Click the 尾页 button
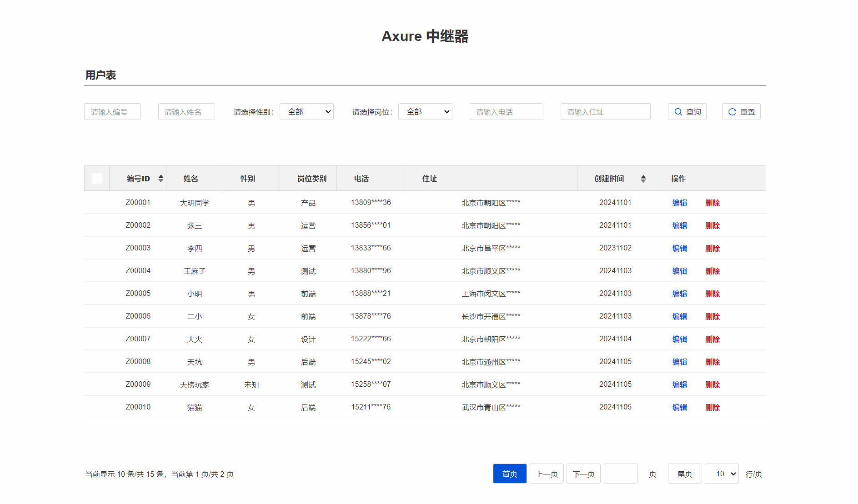The image size is (858, 504). 684,474
